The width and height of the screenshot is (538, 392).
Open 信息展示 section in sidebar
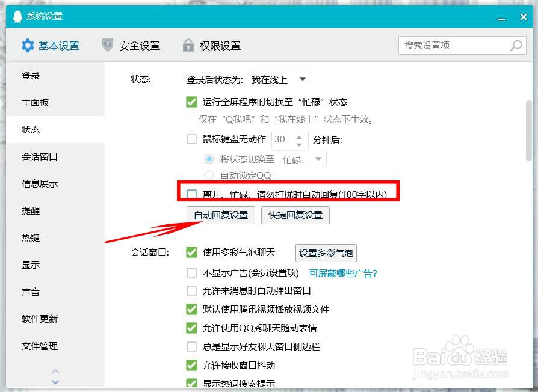pos(55,184)
